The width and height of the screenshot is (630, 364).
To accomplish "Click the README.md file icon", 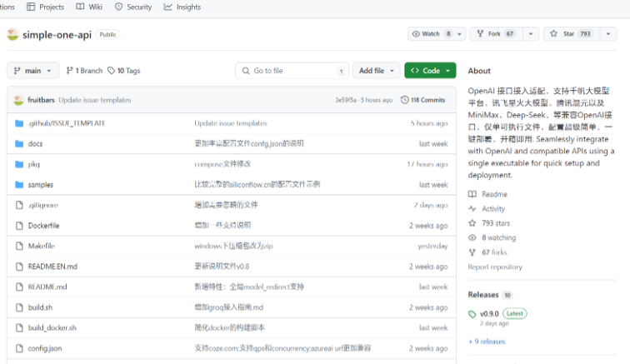I will click(x=19, y=287).
